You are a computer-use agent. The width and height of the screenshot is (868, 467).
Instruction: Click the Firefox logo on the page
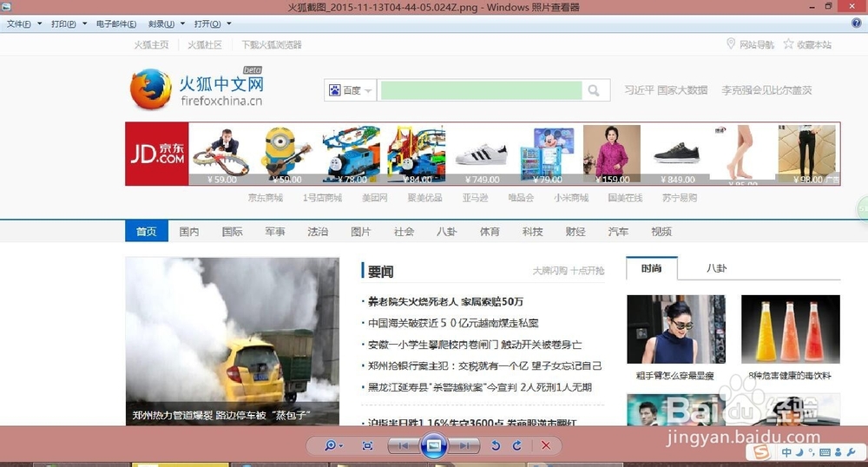150,89
